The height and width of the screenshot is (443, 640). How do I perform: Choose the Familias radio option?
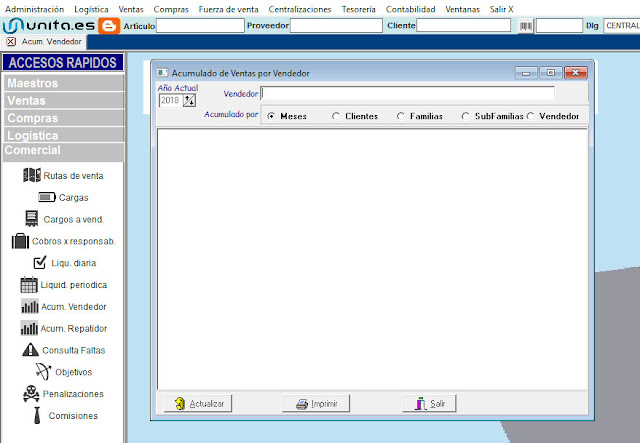[400, 116]
